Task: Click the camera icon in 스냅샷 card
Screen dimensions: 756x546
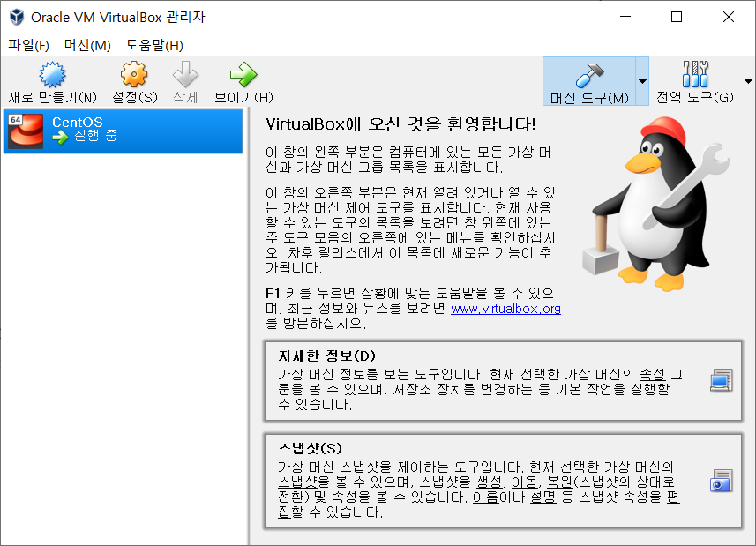Action: 722,481
